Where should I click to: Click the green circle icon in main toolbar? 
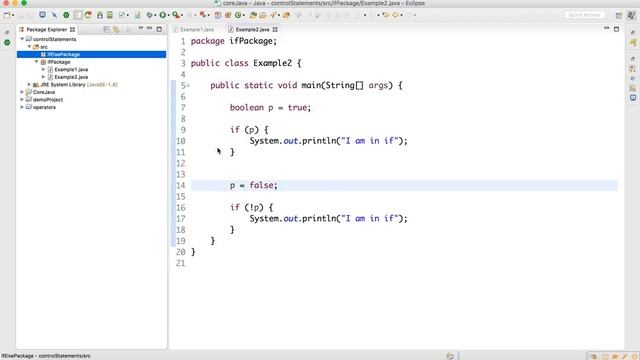[66, 15]
